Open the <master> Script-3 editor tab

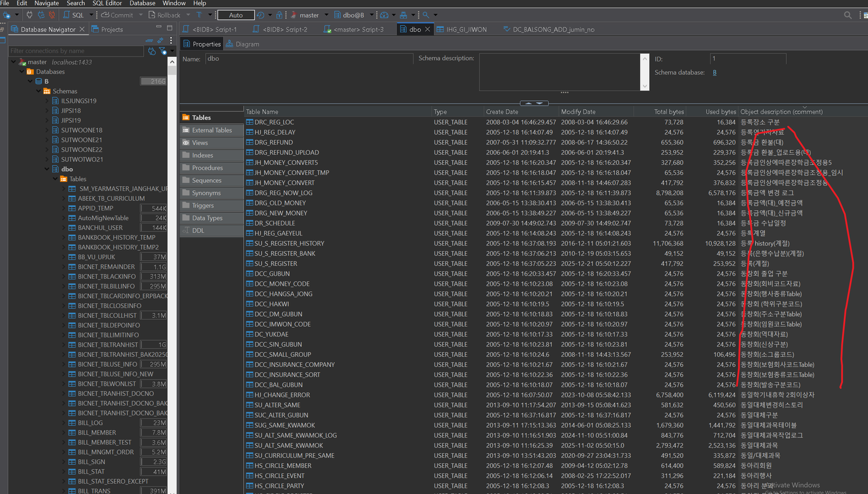pos(353,29)
